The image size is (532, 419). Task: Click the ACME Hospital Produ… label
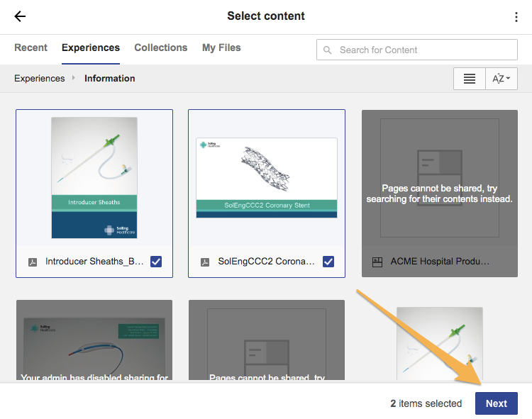(x=440, y=262)
